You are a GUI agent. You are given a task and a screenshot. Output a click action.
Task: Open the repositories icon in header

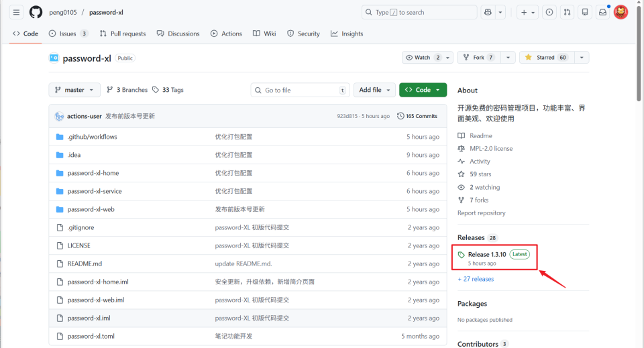click(x=585, y=12)
